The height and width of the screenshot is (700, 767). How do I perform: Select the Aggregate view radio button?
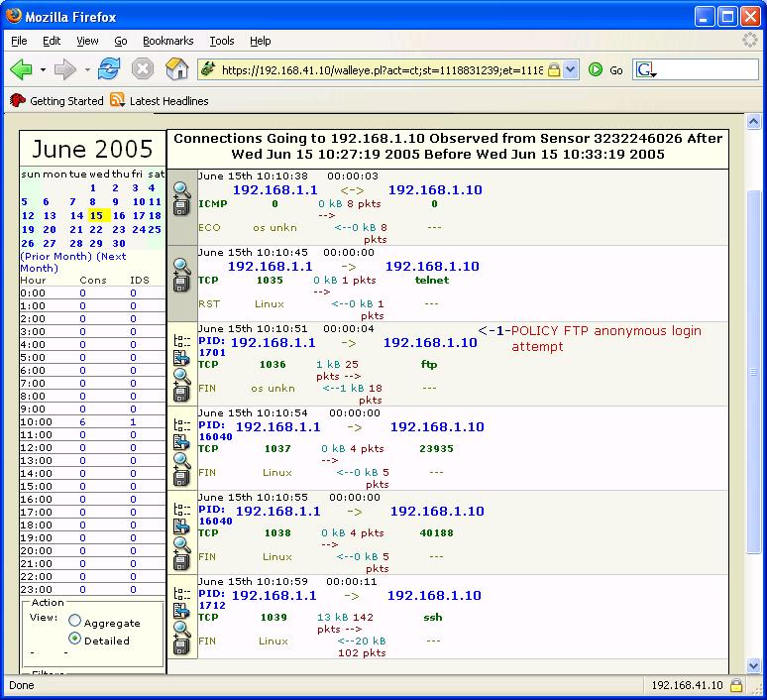[x=75, y=622]
